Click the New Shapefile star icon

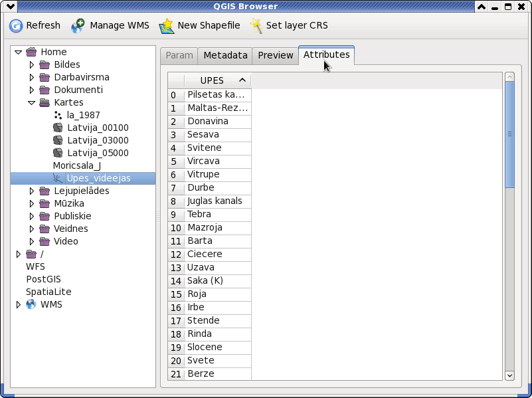click(166, 26)
